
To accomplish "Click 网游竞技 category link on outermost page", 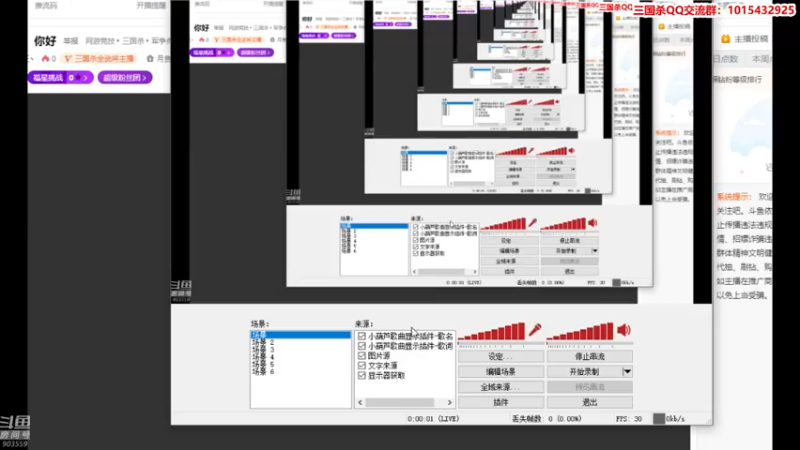I will [99, 41].
